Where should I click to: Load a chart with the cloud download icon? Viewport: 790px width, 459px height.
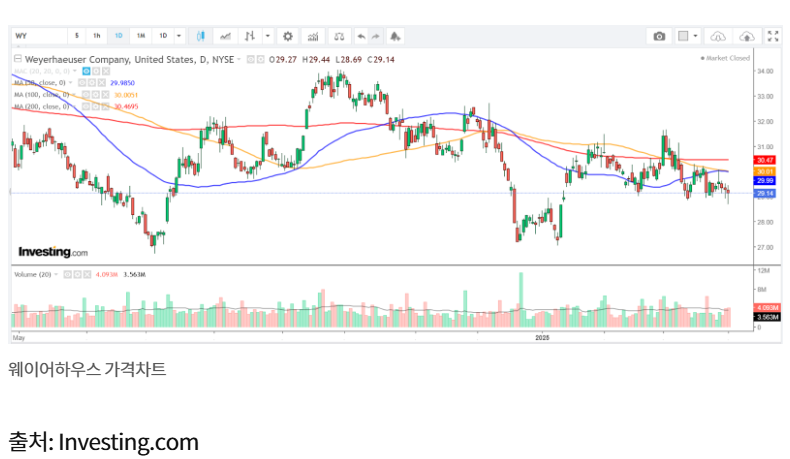point(717,36)
